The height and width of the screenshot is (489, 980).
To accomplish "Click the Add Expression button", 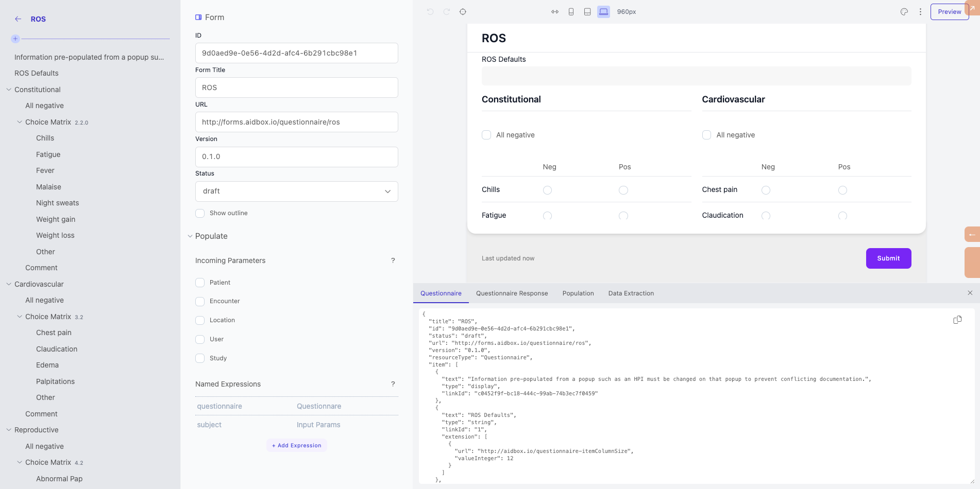I will [296, 445].
